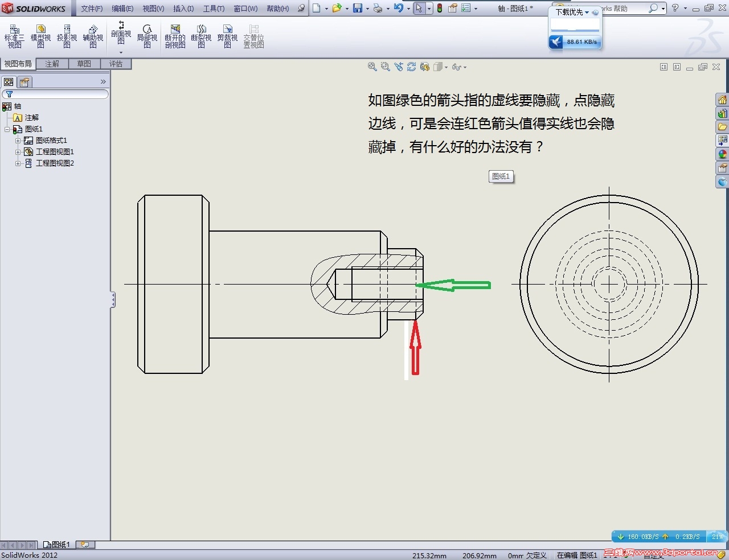Click the Previous View icon
The width and height of the screenshot is (729, 560).
[399, 67]
